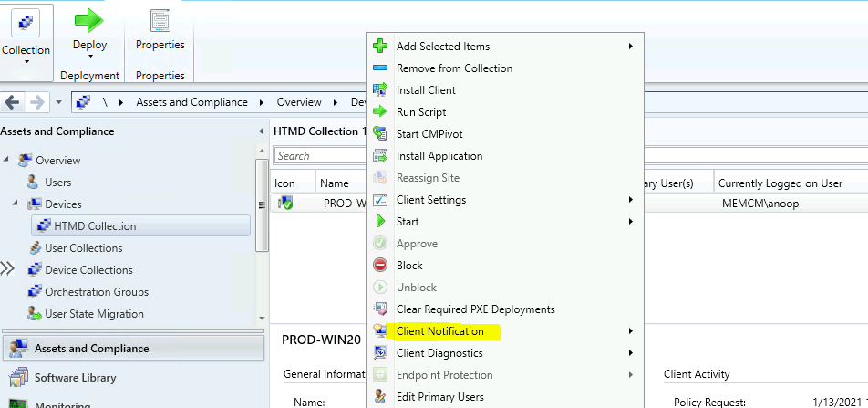Click the Remove from Collection minus icon
Viewport: 868px width, 408px height.
click(380, 68)
